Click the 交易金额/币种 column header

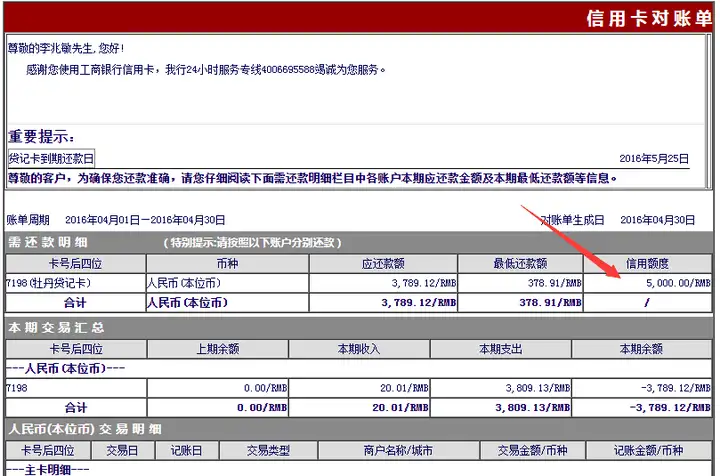(x=533, y=451)
